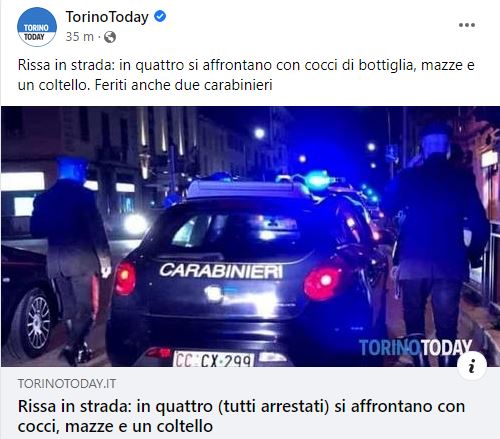Open headline "Rissa in strada: in quattro (tutti arrestati)"

click(x=241, y=416)
